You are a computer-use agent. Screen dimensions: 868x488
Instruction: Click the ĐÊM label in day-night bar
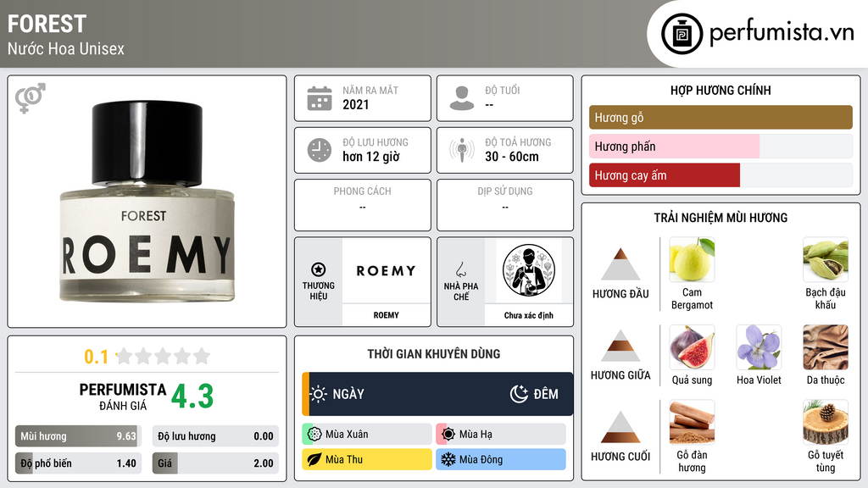pos(546,394)
